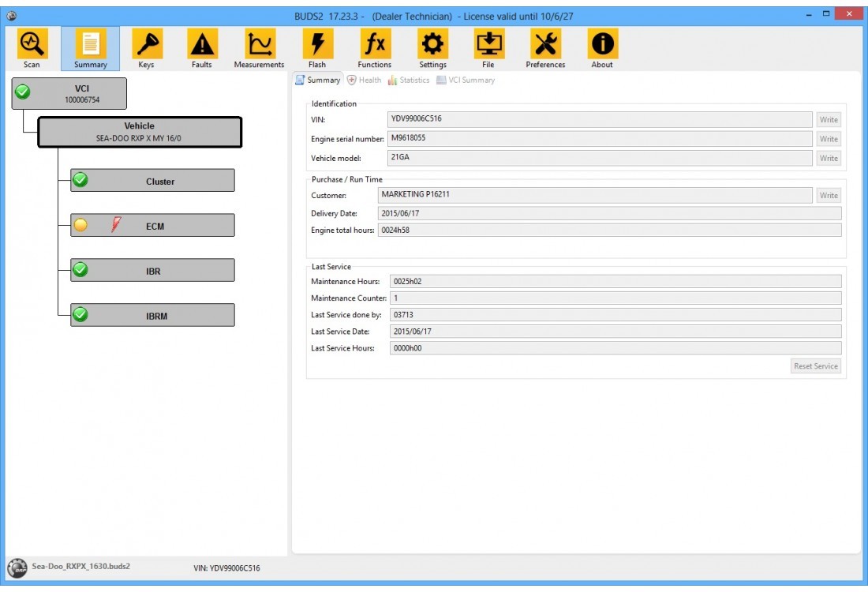Switch to the Health tab

click(365, 80)
